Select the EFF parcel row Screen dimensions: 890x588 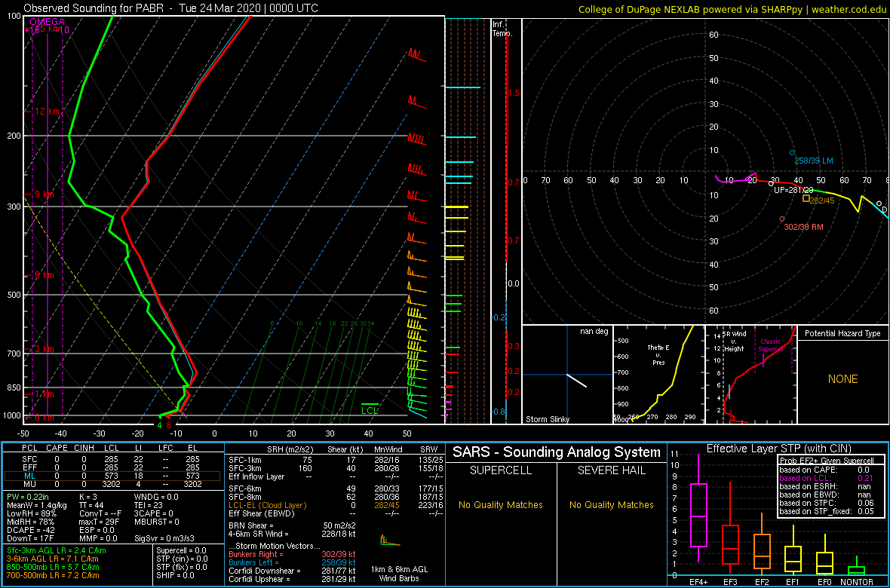coord(112,466)
